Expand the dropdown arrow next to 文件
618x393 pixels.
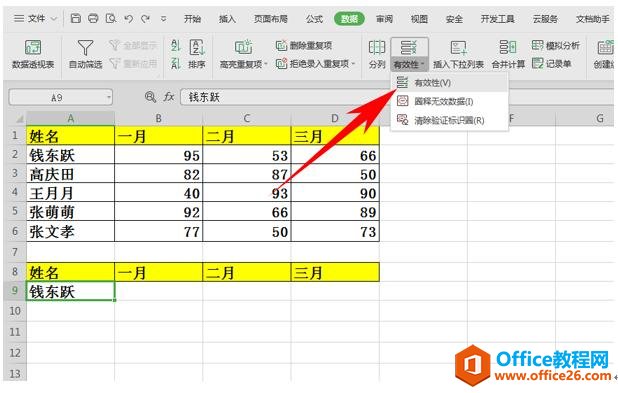tap(54, 19)
